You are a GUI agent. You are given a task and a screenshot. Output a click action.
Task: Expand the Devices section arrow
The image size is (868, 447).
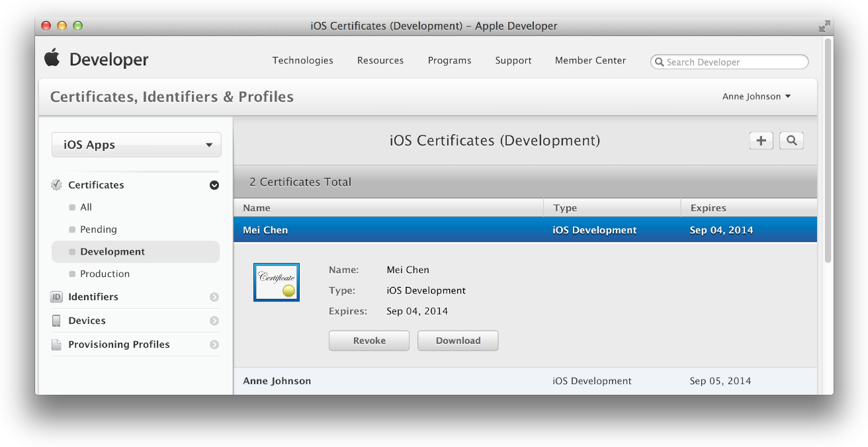click(214, 321)
